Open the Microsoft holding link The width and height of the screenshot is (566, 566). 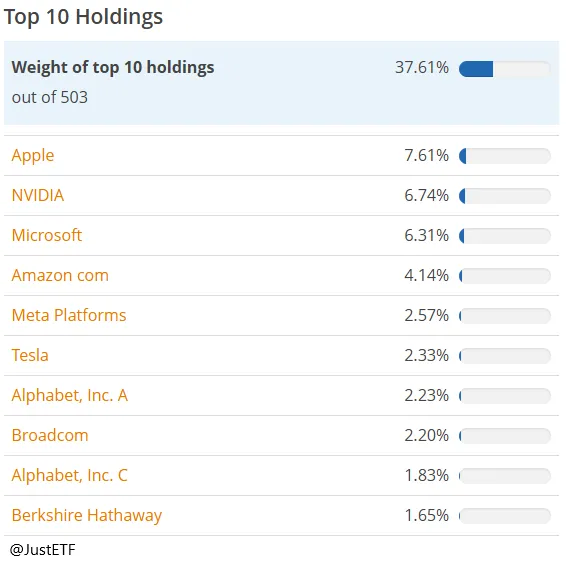pos(47,235)
